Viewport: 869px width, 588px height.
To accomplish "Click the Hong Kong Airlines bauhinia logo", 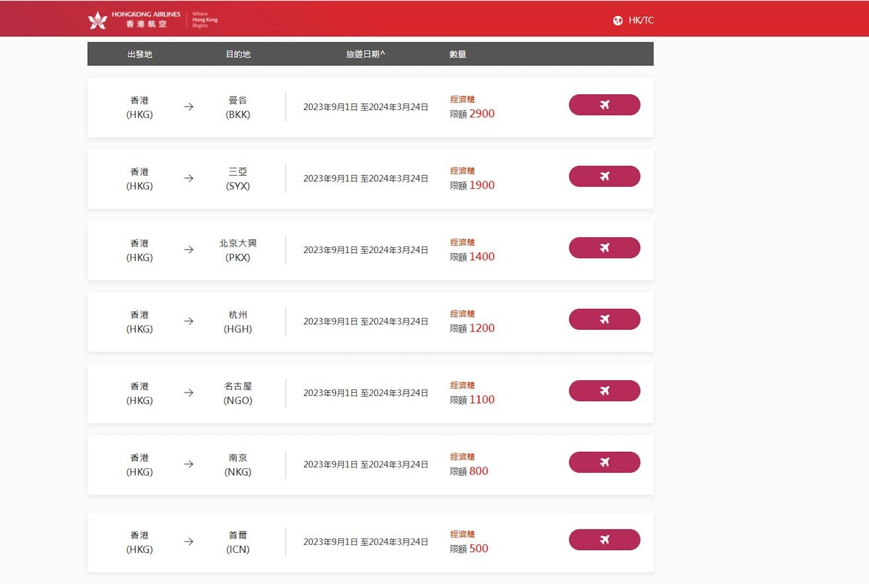I will pos(98,20).
